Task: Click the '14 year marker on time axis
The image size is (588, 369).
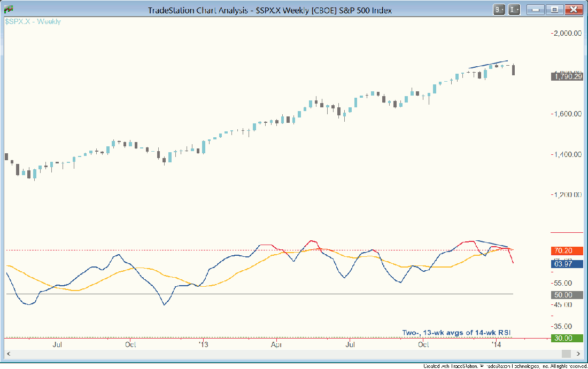Action: tap(497, 345)
